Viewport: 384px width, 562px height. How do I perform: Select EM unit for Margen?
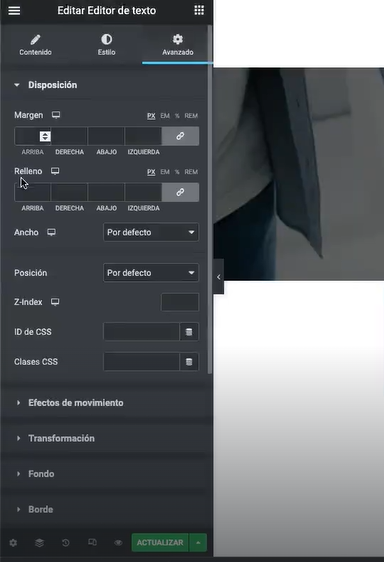tap(165, 116)
